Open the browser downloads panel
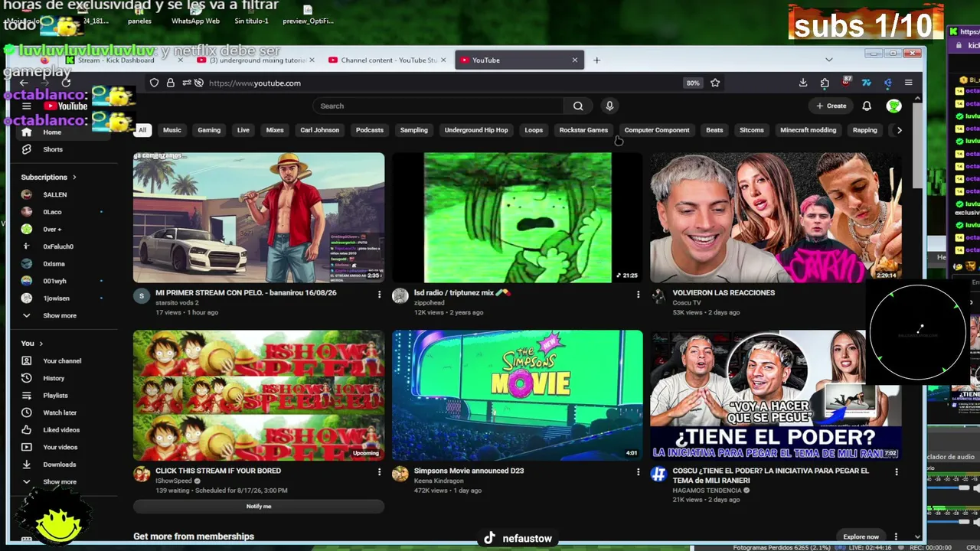 [803, 83]
